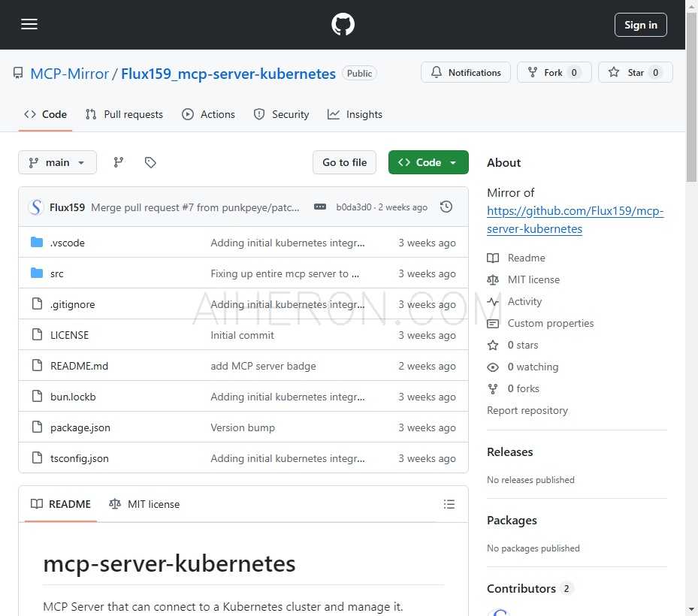Screen dimensions: 698x616
Task: Click the Go to file search box
Action: [x=344, y=162]
